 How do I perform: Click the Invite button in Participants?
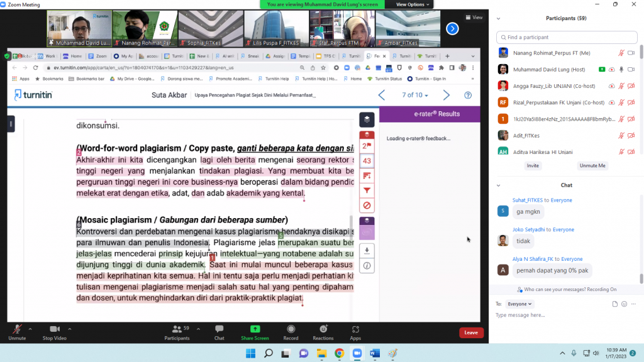tap(533, 165)
